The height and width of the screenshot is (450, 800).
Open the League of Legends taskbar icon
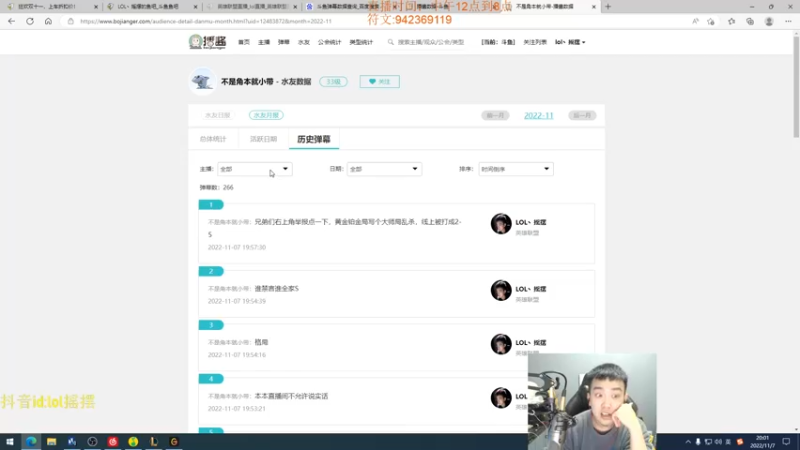point(154,442)
